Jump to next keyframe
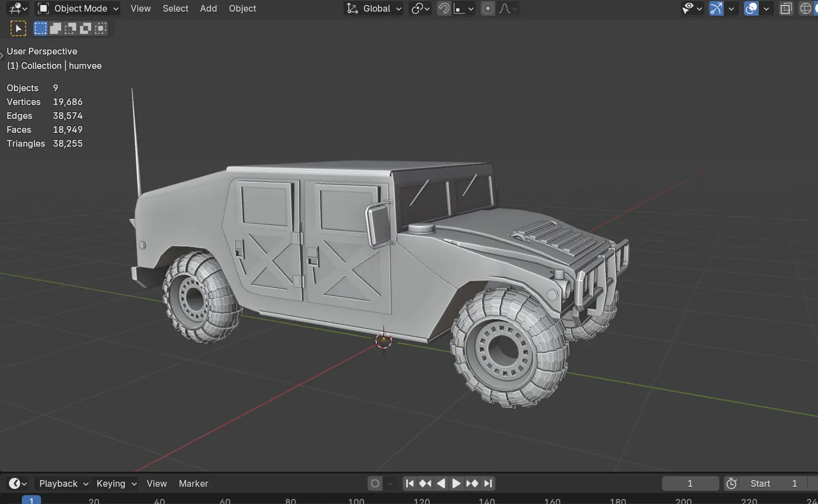Viewport: 818px width, 504px height. (472, 483)
